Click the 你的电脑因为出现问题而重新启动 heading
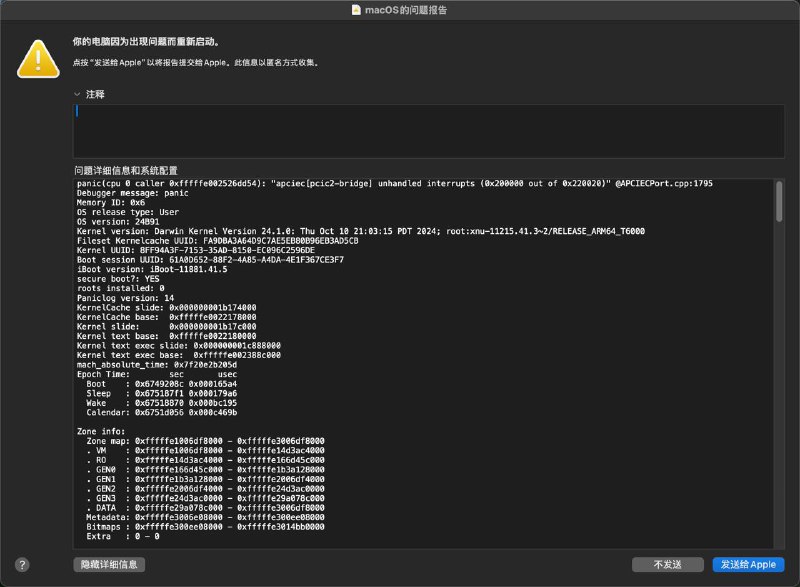This screenshot has width=800, height=587. point(146,42)
